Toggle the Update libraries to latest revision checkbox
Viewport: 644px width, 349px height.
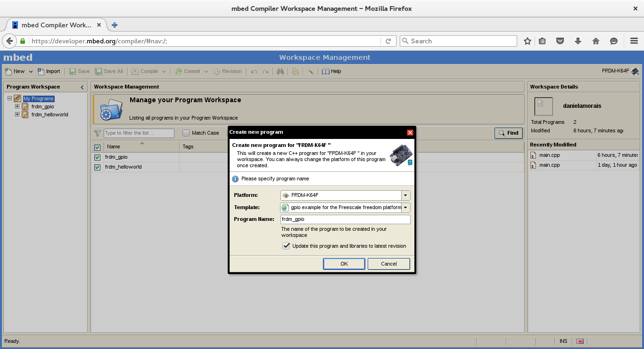click(286, 246)
